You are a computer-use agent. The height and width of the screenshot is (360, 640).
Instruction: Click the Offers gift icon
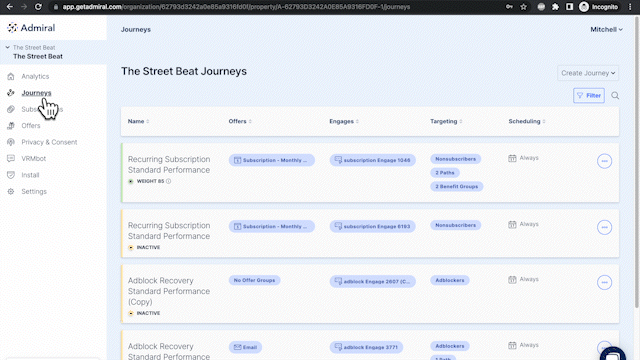11,126
